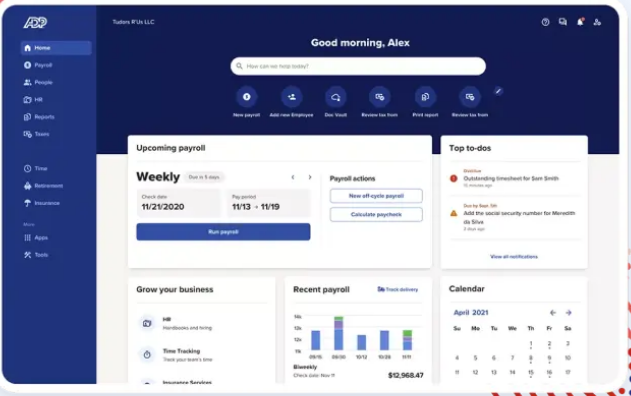The height and width of the screenshot is (396, 631).
Task: Click the 09/30 bar in Recent payroll chart
Action: coord(339,333)
